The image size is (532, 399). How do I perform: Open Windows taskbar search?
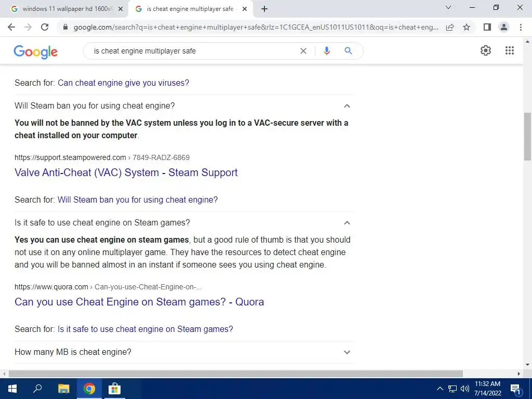pos(37,389)
